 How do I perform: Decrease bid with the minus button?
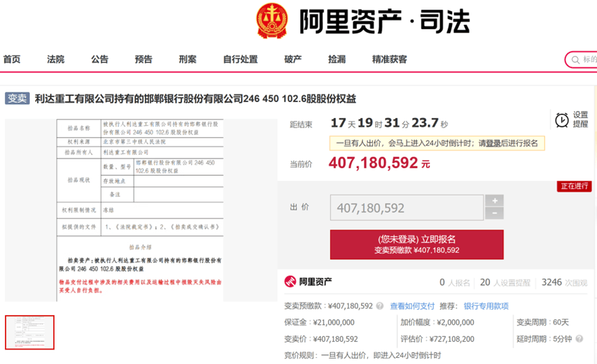[494, 214]
